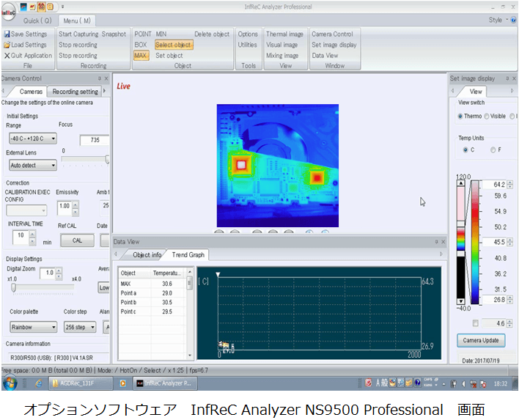Click the Camera Update button
The height and width of the screenshot is (420, 519).
click(479, 341)
